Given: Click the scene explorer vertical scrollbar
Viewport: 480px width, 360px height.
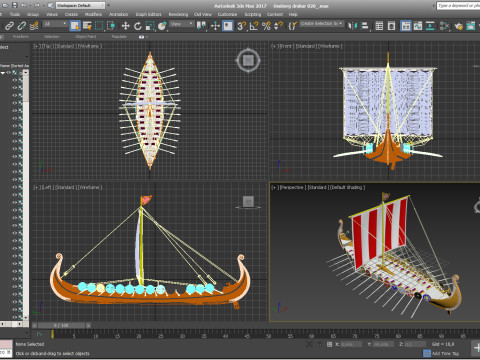Looking at the screenshot, I should pyautogui.click(x=26, y=194).
